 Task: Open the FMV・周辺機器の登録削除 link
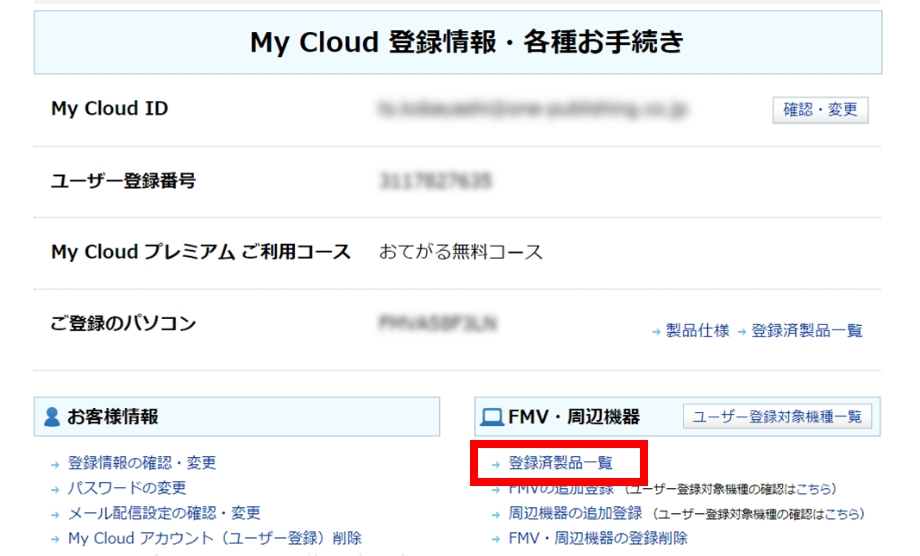tap(598, 538)
